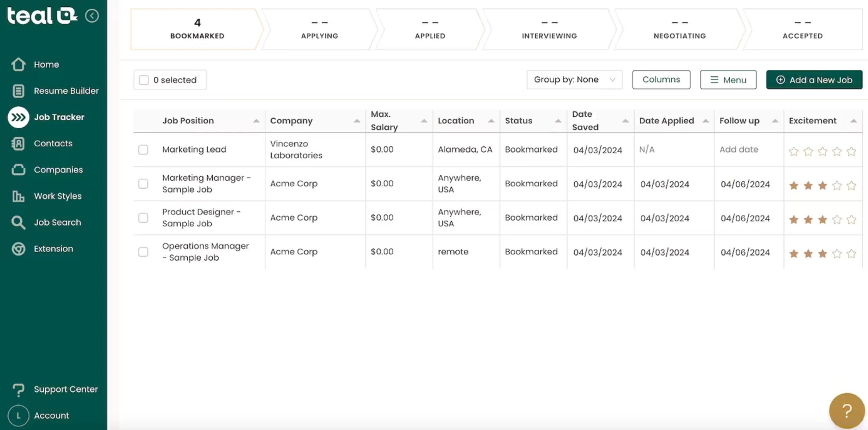
Task: Open Contacts from the sidebar
Action: (x=53, y=143)
